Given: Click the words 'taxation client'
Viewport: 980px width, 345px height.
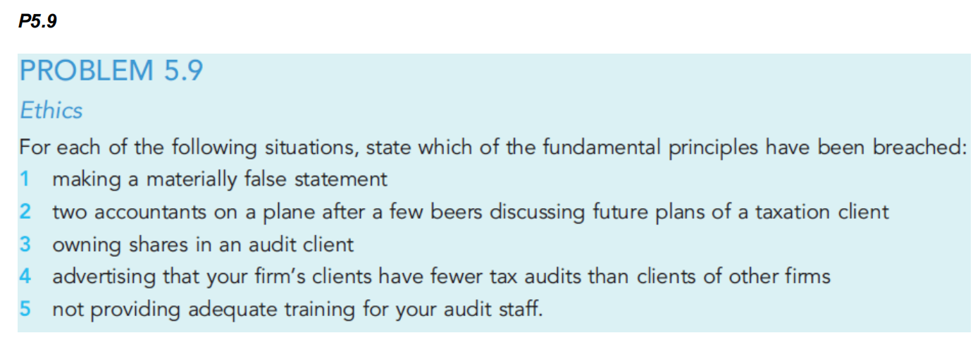Looking at the screenshot, I should click(x=822, y=212).
